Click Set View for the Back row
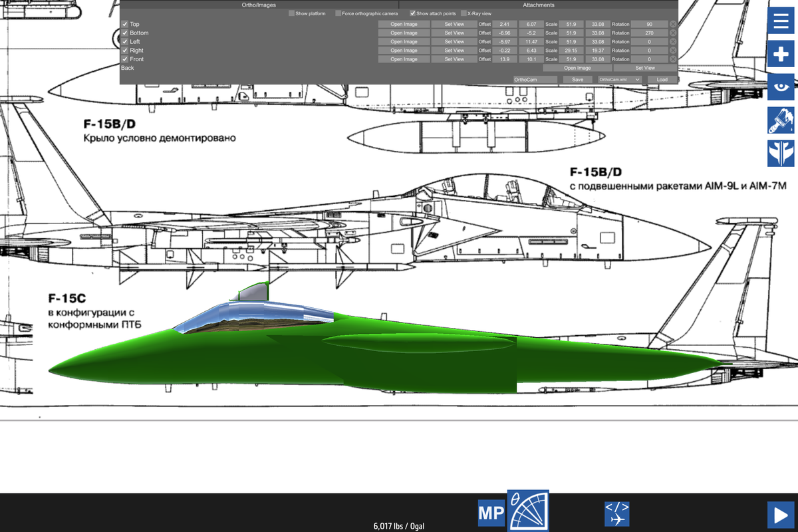The height and width of the screenshot is (532, 798). coord(645,68)
